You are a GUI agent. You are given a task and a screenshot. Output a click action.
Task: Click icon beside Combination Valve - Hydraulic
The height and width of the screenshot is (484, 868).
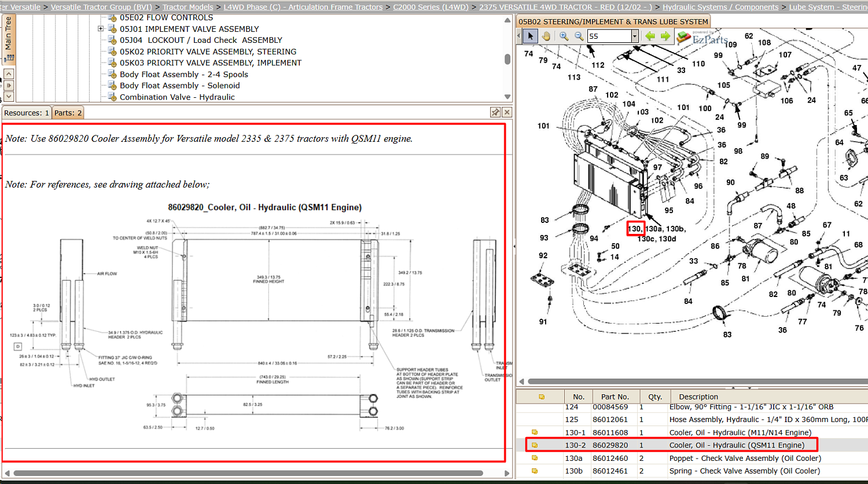point(113,97)
